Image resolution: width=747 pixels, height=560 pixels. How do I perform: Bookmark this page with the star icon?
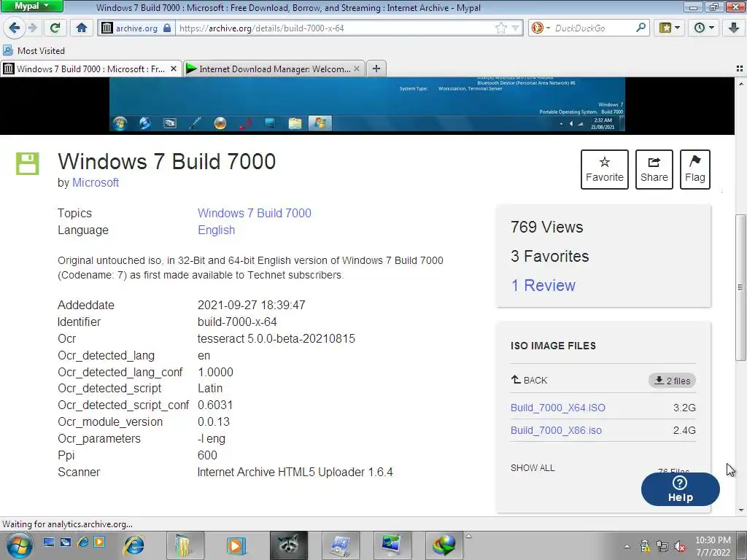(500, 28)
